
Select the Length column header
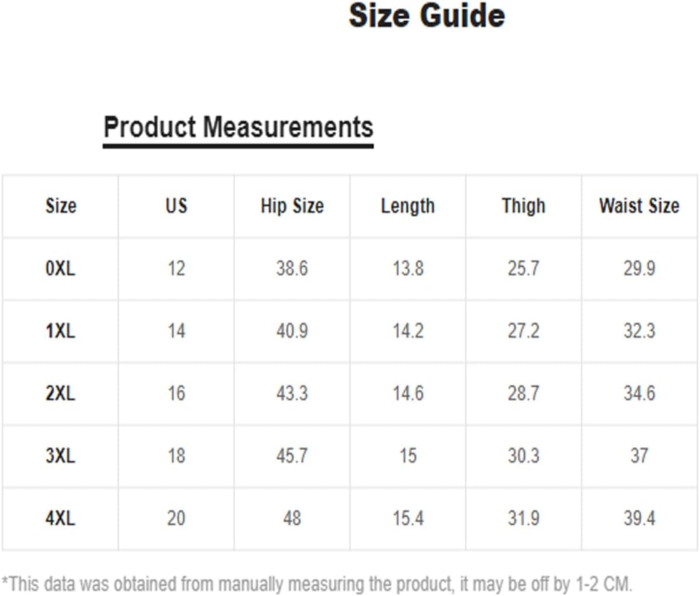(x=408, y=207)
